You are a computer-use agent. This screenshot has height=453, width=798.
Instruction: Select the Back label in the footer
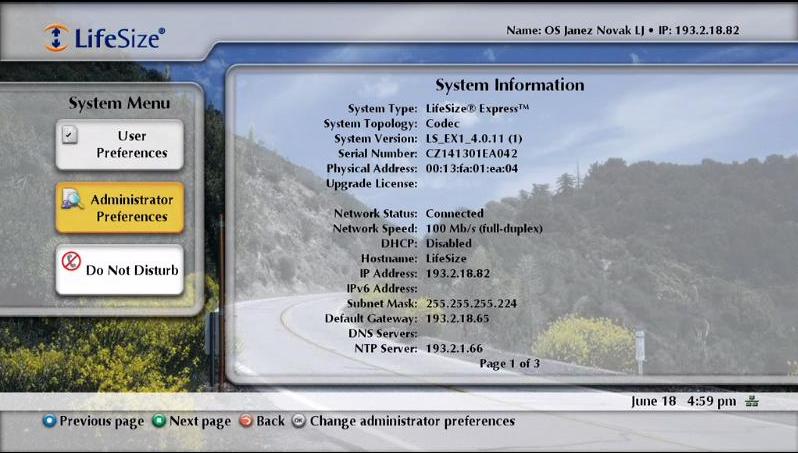pos(270,421)
